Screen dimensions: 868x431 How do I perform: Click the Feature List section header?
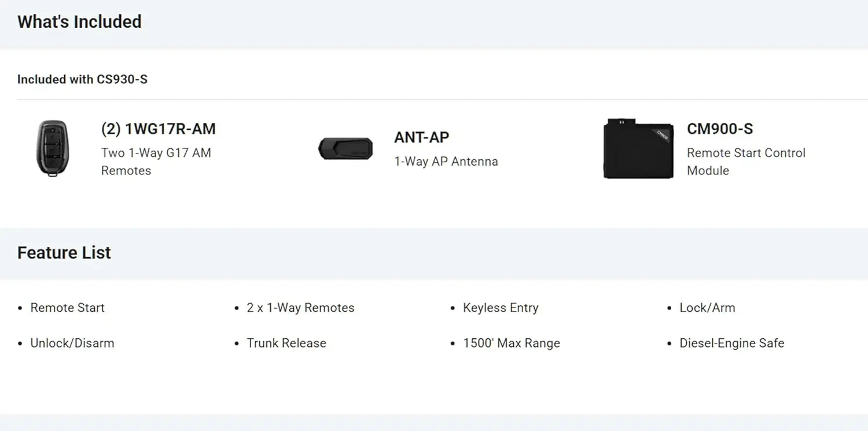click(64, 253)
